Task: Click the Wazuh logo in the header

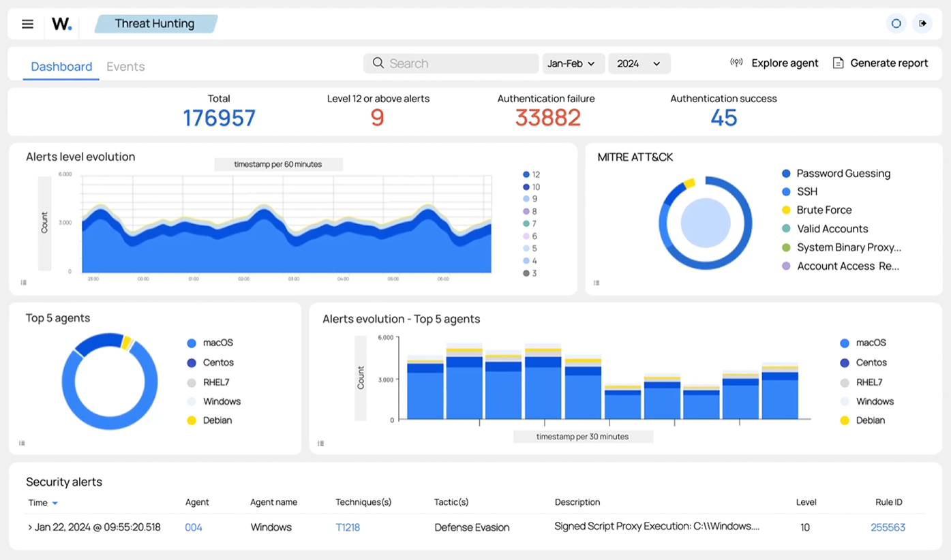Action: 61,23
